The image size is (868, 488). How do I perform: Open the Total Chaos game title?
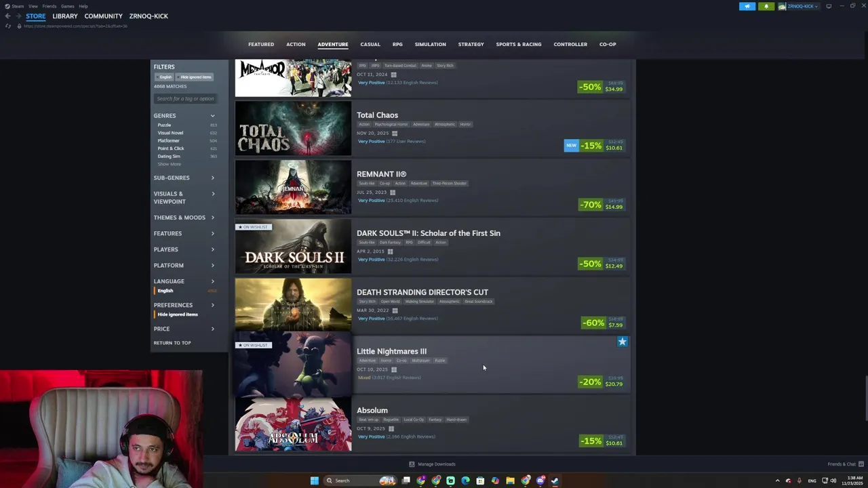pyautogui.click(x=377, y=115)
